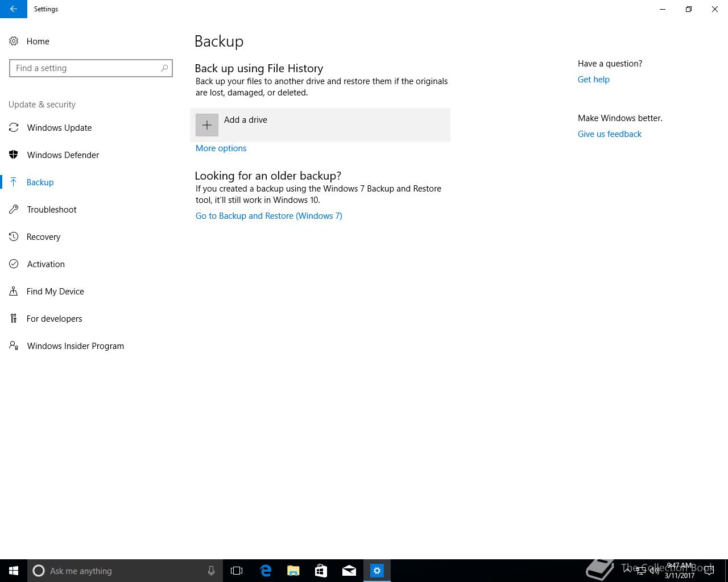728x582 pixels.
Task: Click the Add a drive button
Action: 320,125
